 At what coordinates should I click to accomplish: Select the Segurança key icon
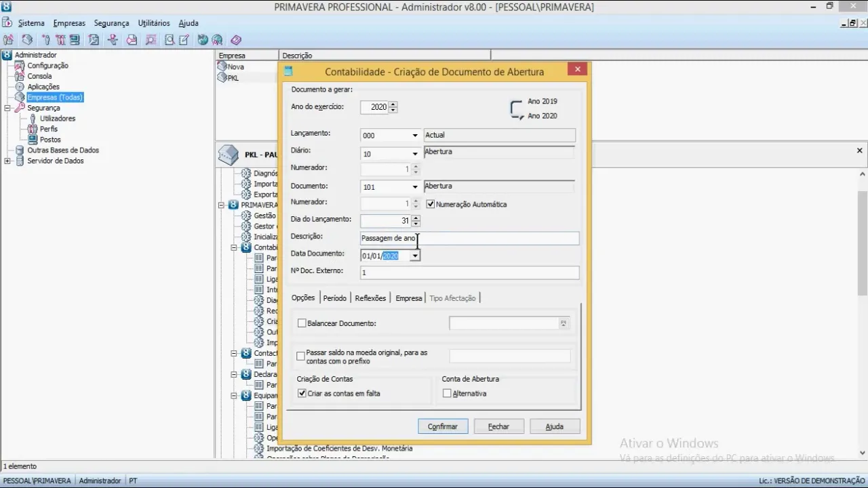click(x=20, y=108)
